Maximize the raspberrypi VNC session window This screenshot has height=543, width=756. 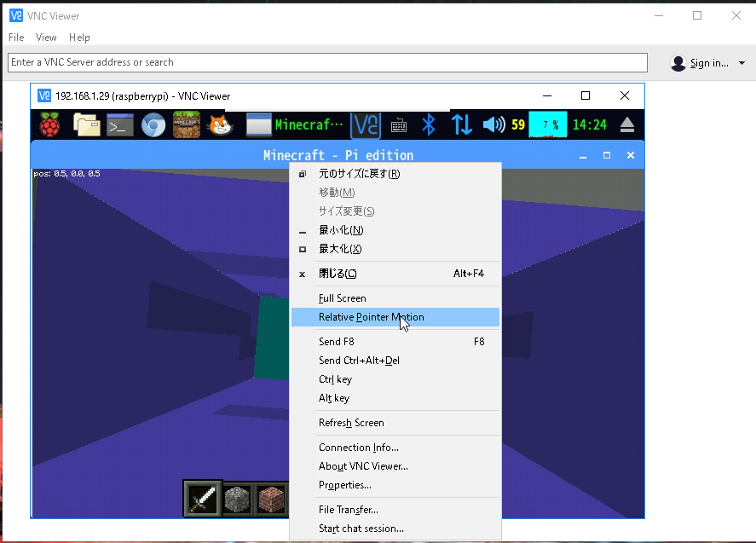pyautogui.click(x=586, y=95)
